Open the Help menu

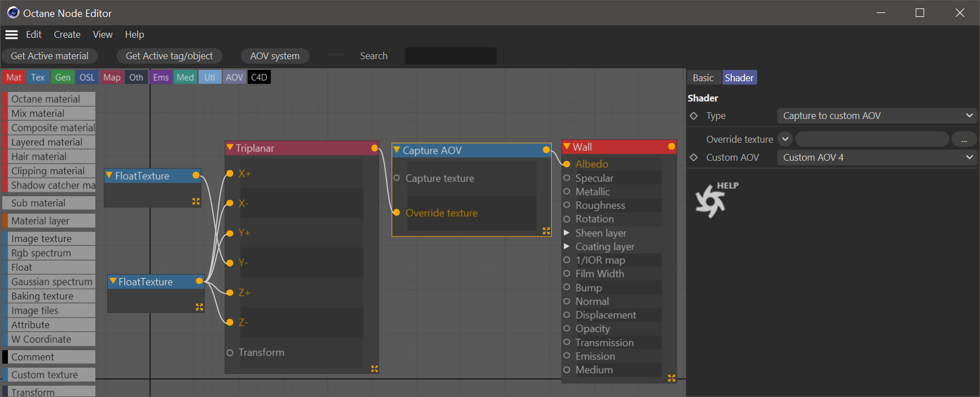(134, 34)
